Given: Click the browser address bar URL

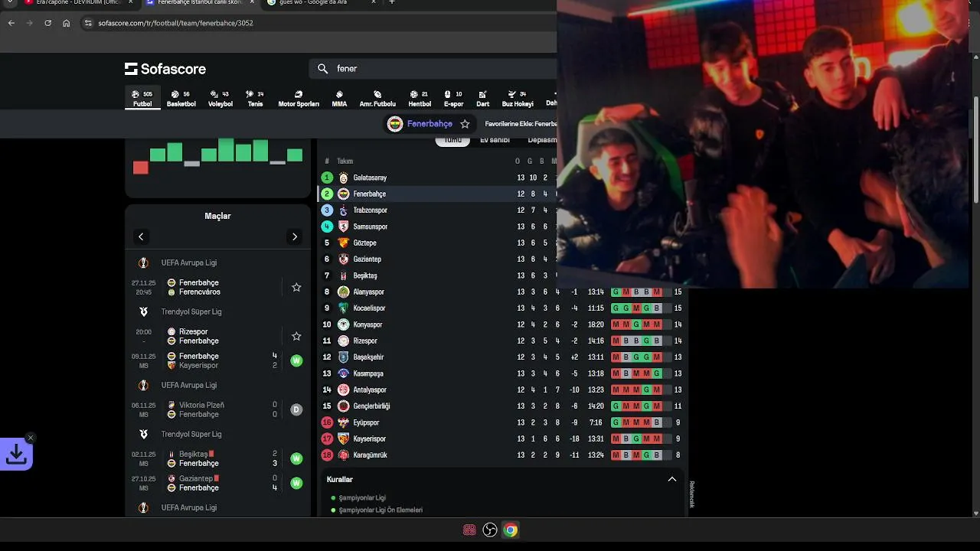Looking at the screenshot, I should (x=176, y=23).
